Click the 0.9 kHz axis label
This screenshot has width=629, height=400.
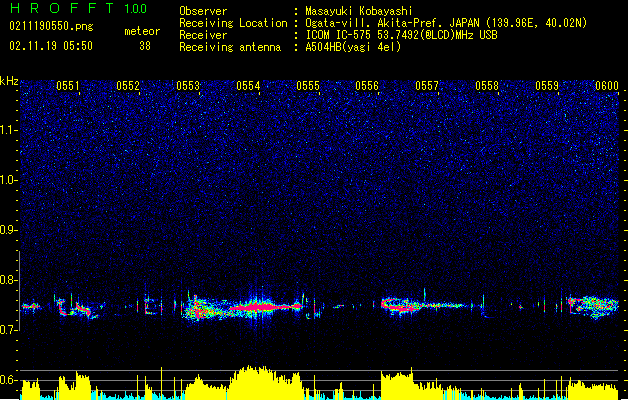point(8,230)
